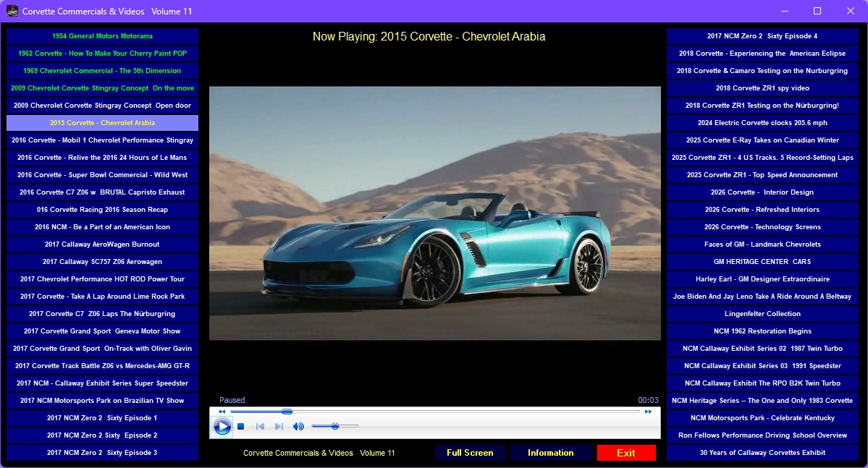Play 1962 Corvette How To Make Your Cherry Paint POP
868x468 pixels.
(x=102, y=53)
